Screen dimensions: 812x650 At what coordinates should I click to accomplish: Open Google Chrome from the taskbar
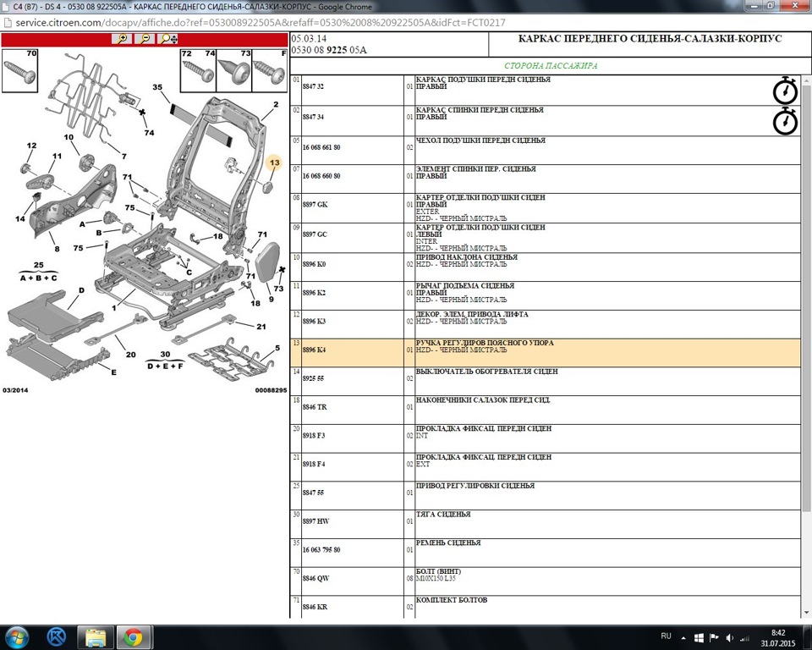[x=133, y=637]
